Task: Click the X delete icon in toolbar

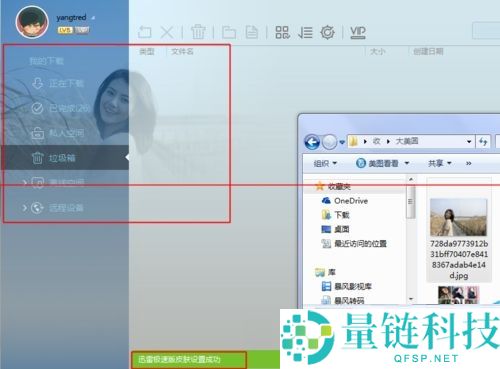Action: coord(167,32)
